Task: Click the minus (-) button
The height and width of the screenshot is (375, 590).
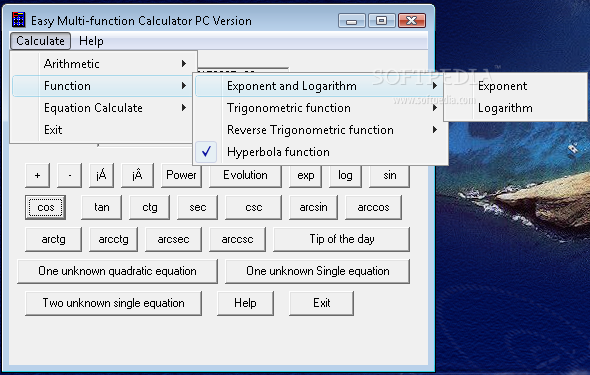Action: (70, 175)
